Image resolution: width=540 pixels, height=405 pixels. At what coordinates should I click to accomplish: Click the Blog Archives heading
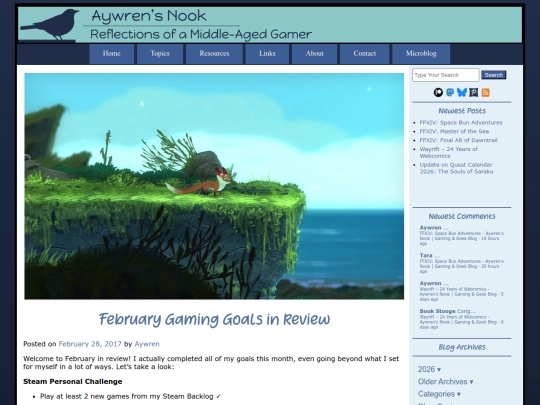(x=462, y=347)
